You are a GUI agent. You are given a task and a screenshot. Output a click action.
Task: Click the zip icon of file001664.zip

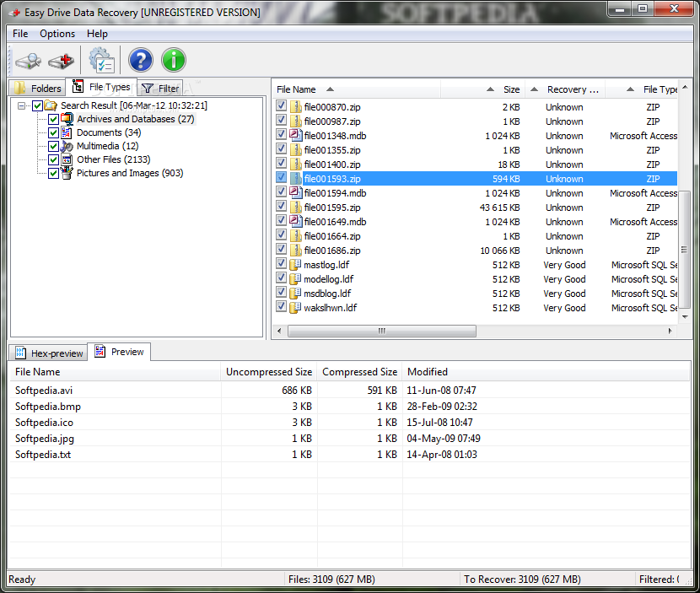pos(295,236)
